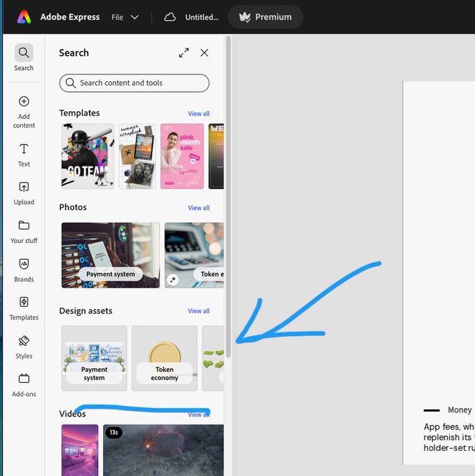Image resolution: width=475 pixels, height=476 pixels.
Task: Open the pink neon room video
Action: [x=80, y=450]
